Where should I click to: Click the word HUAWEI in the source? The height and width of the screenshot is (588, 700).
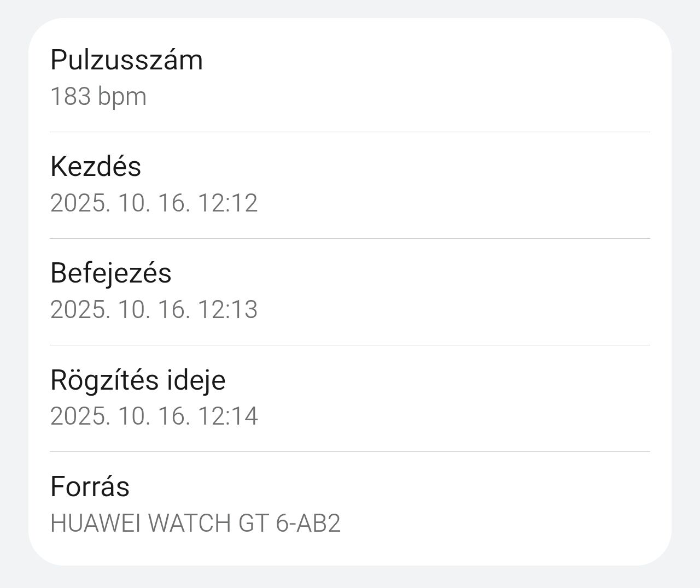96,523
